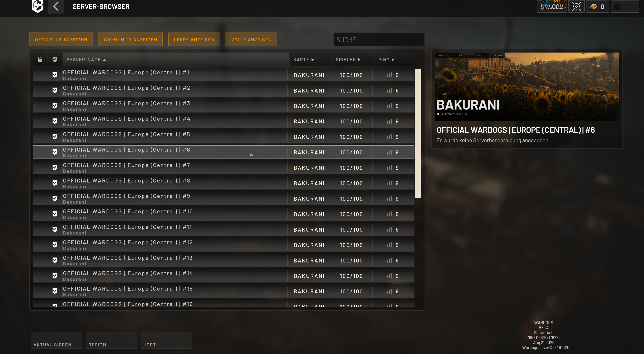Sort list by SPIELER column
The width and height of the screenshot is (644, 354).
(x=353, y=60)
